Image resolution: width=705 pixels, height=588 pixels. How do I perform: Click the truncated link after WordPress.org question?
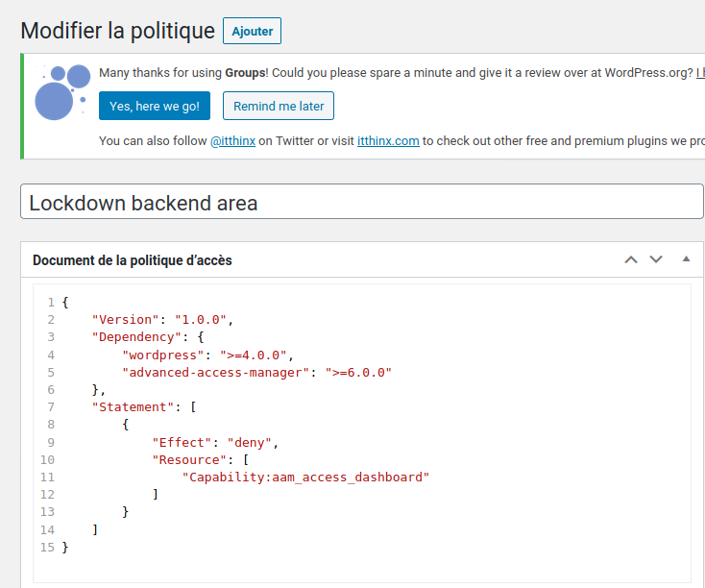700,73
